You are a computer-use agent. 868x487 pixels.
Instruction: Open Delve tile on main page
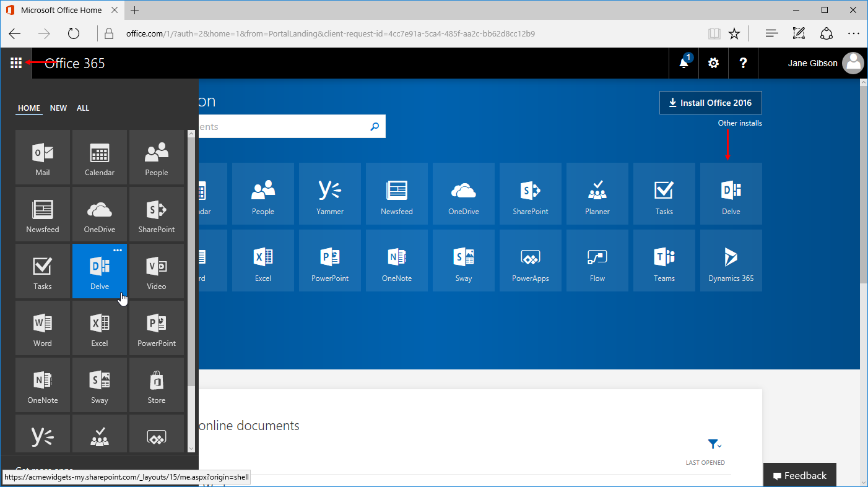point(731,194)
